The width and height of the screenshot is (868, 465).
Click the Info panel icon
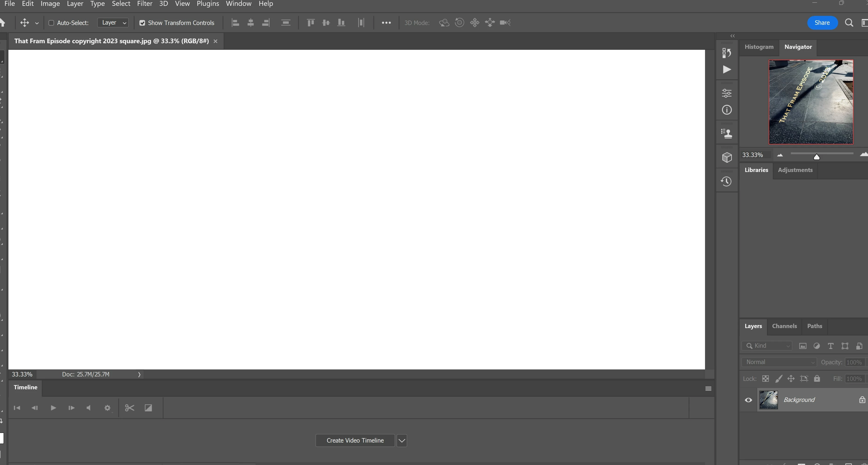coord(727,110)
